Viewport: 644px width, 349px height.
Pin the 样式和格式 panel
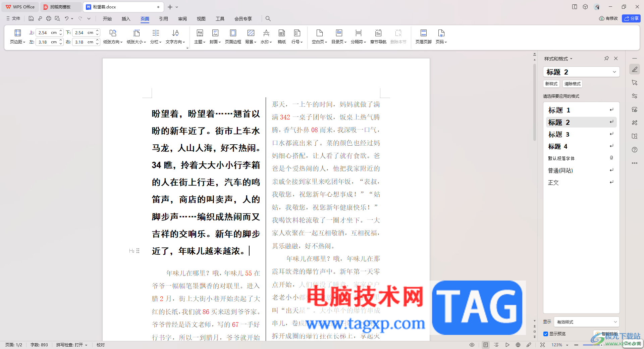pos(606,58)
